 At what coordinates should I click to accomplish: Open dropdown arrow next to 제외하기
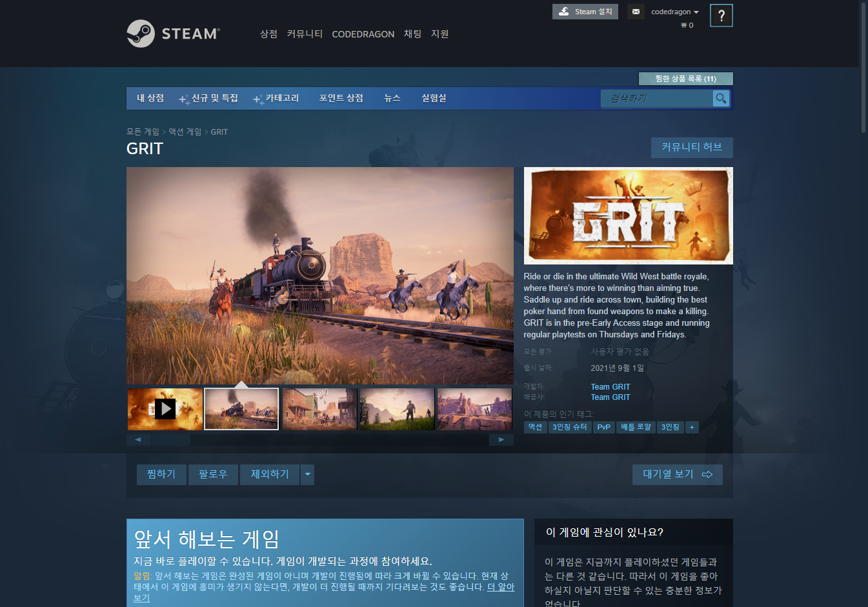point(308,474)
